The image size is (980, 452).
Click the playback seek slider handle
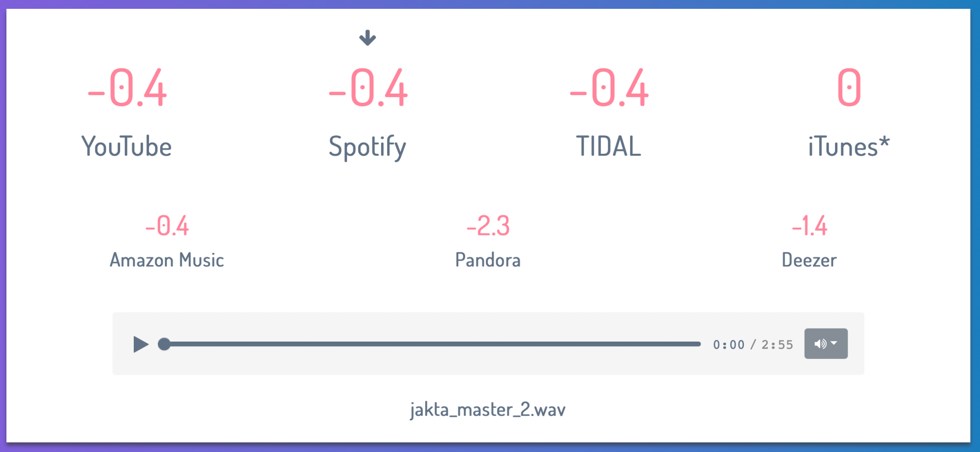tap(164, 344)
